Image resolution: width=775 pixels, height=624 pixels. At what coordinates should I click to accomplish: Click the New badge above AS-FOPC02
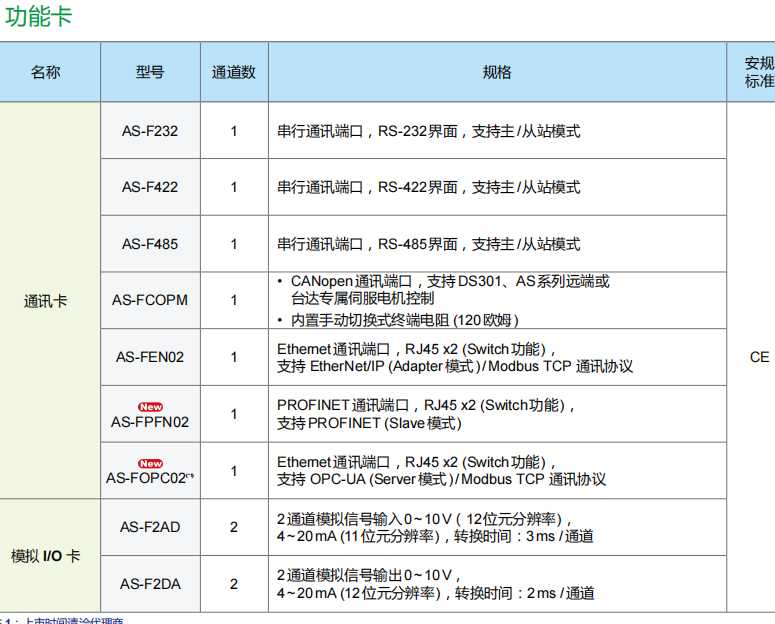click(x=150, y=464)
